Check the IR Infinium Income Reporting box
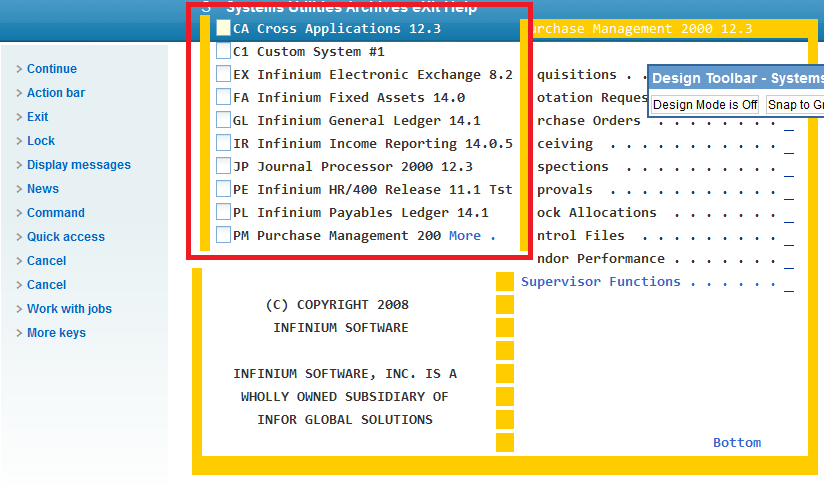824x485 pixels. [x=223, y=143]
